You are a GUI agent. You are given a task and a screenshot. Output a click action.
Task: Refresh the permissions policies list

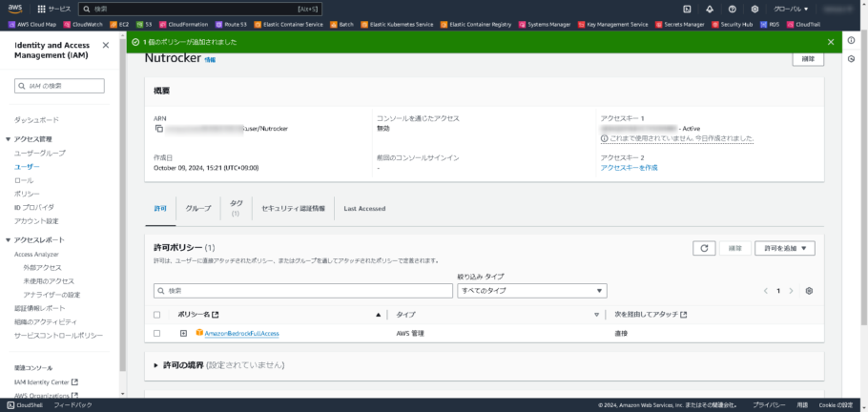[x=704, y=248]
